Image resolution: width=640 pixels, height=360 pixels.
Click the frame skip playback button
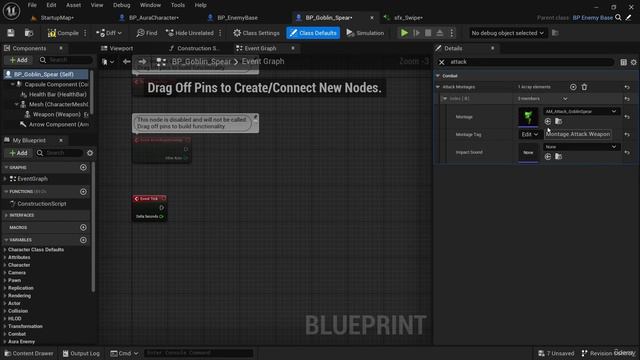pos(416,33)
